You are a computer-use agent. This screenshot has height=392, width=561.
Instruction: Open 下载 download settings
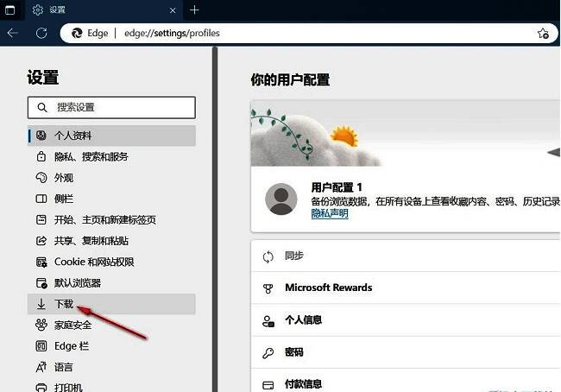[x=65, y=304]
